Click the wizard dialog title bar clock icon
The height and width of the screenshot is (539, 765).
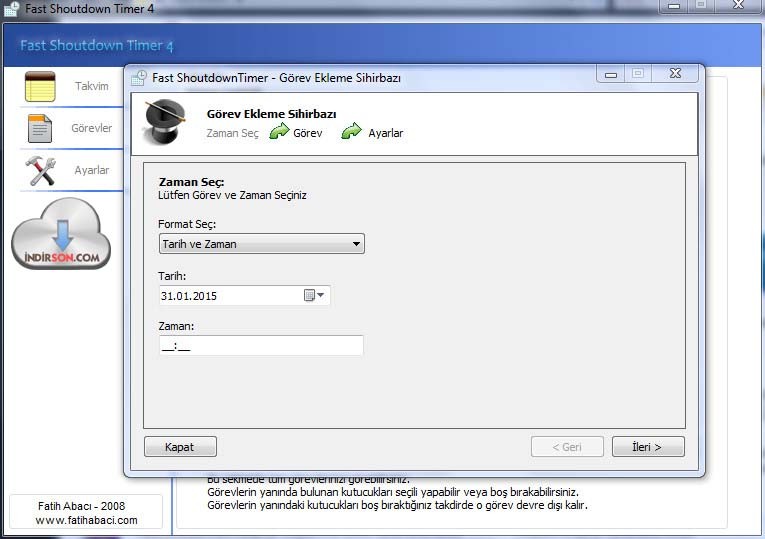click(x=139, y=78)
